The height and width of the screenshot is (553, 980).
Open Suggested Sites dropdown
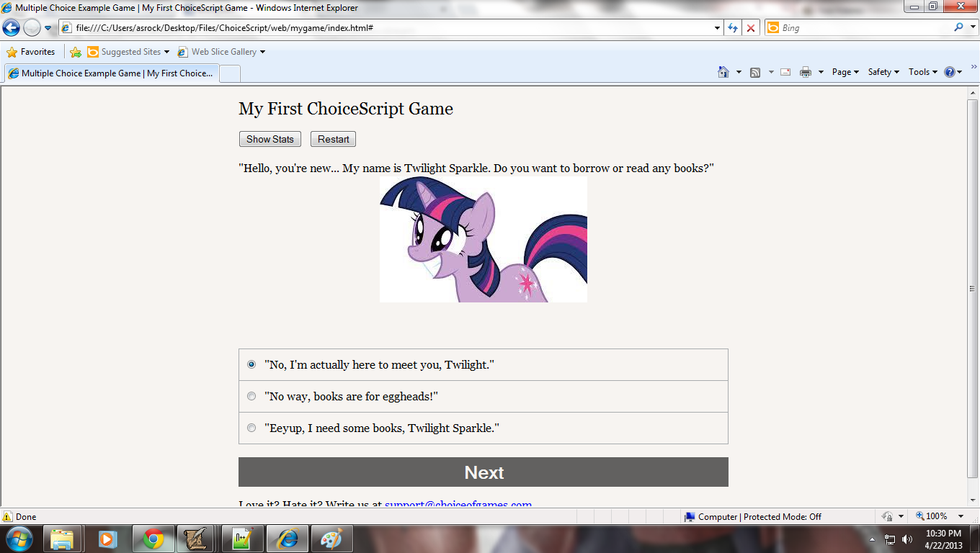[128, 52]
